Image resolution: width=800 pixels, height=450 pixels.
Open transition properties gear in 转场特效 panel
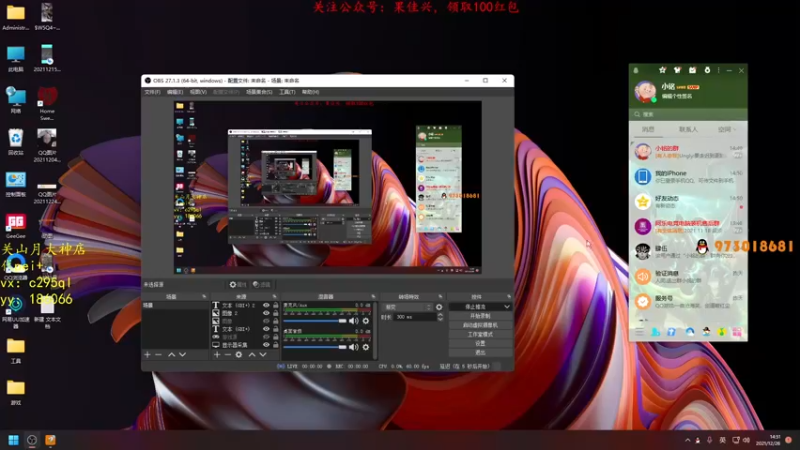point(439,307)
